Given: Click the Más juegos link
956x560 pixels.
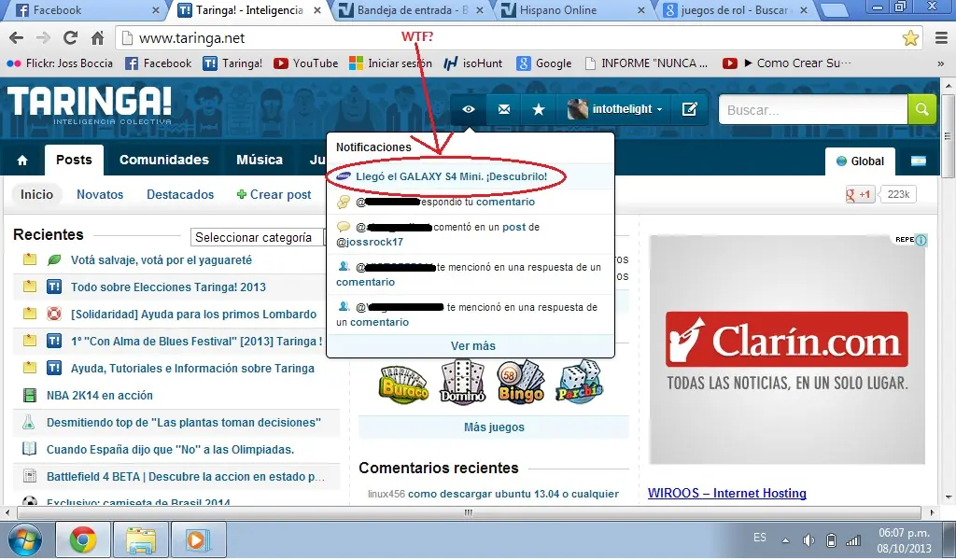Looking at the screenshot, I should (x=494, y=427).
